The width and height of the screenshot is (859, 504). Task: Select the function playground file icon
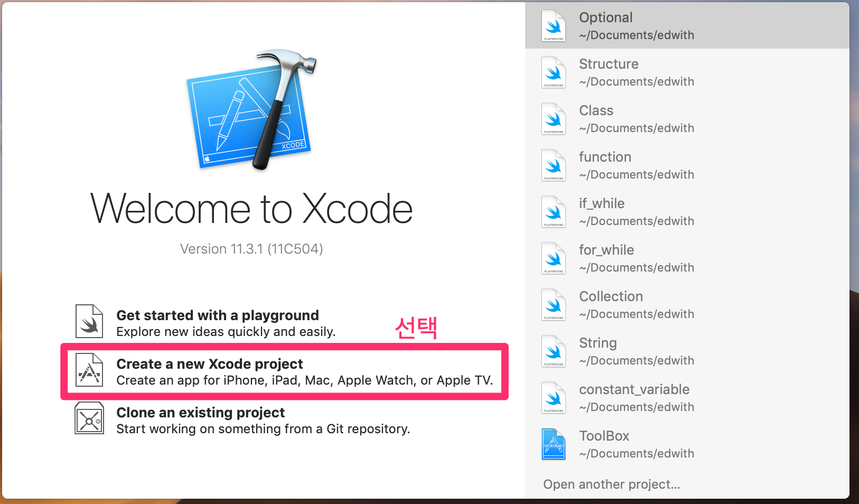click(x=554, y=165)
